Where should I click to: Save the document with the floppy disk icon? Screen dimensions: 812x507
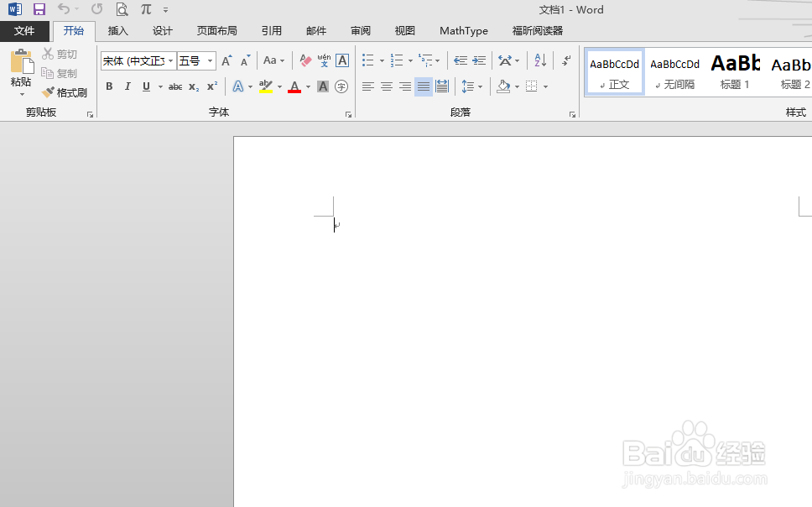pyautogui.click(x=39, y=9)
